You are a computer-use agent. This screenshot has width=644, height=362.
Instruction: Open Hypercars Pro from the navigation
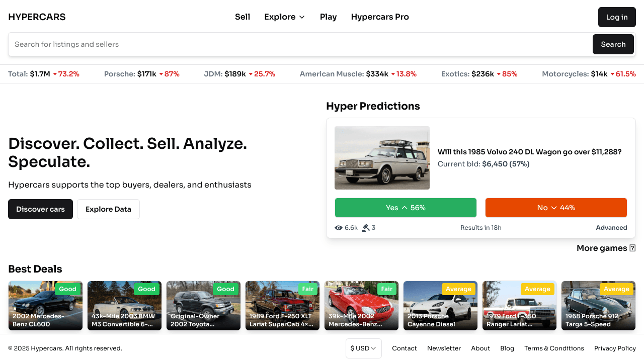[x=380, y=17]
